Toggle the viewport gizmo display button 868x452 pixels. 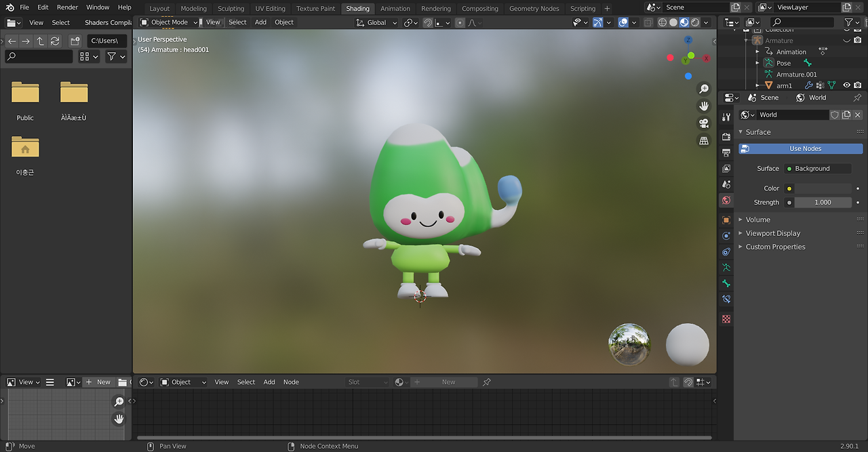[x=597, y=22]
